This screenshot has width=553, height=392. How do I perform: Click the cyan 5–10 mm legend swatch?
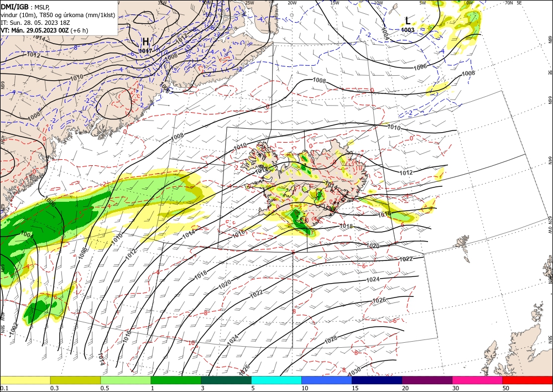tap(276, 380)
